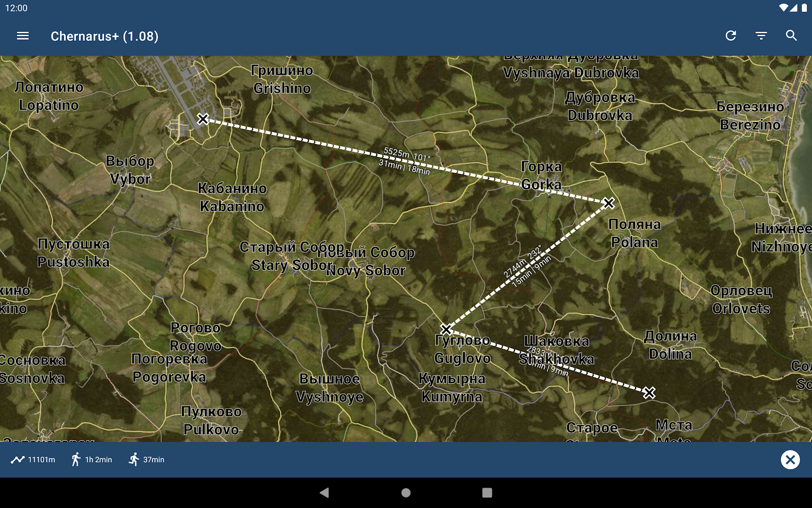Tap the 15min | 9min segment time label
Viewport: 812px width, 508px height.
pyautogui.click(x=531, y=271)
